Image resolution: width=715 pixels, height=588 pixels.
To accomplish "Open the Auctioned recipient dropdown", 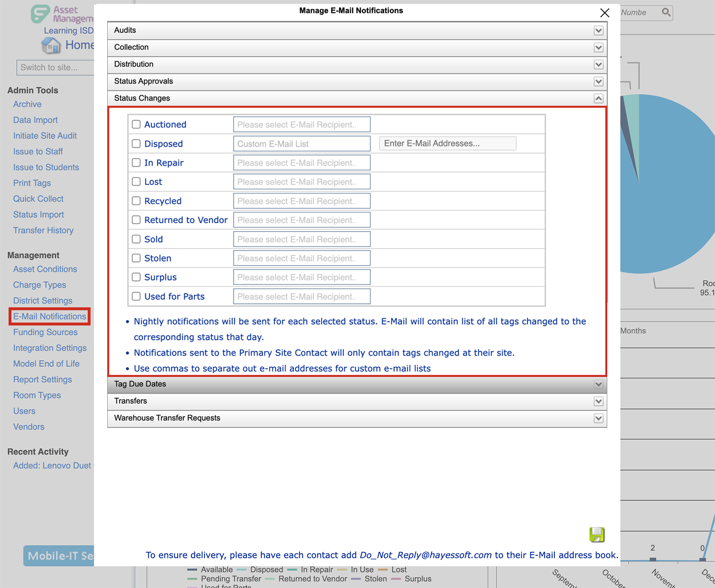I will pos(302,124).
